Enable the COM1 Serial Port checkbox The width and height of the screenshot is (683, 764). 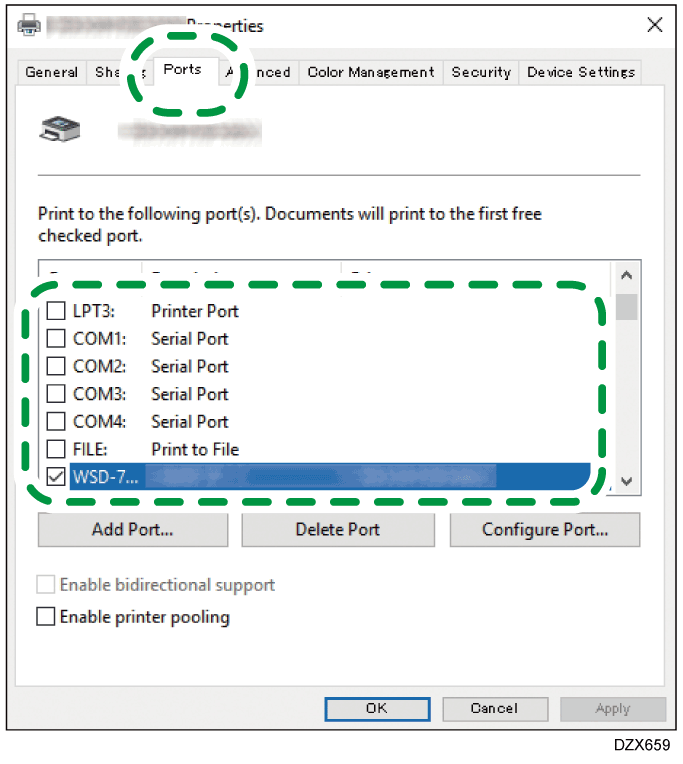point(56,339)
